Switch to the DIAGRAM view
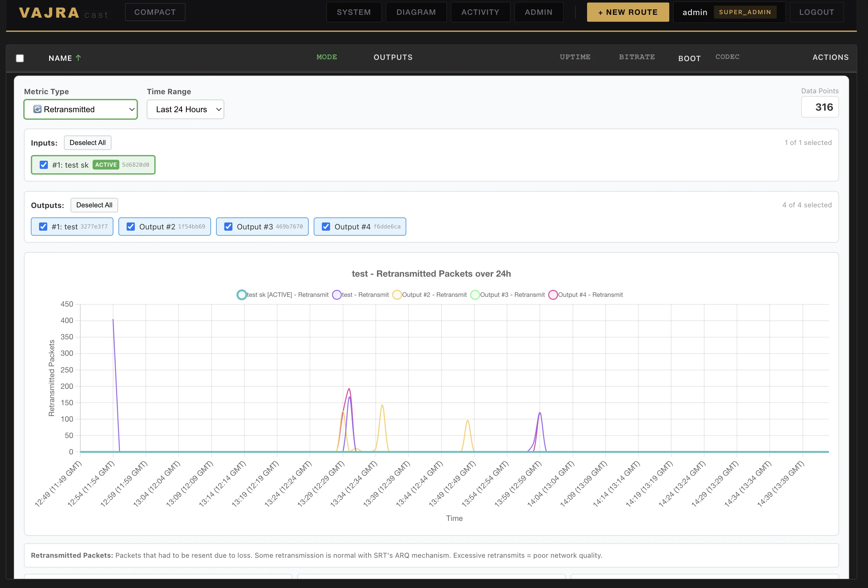Viewport: 868px width, 588px height. (416, 12)
